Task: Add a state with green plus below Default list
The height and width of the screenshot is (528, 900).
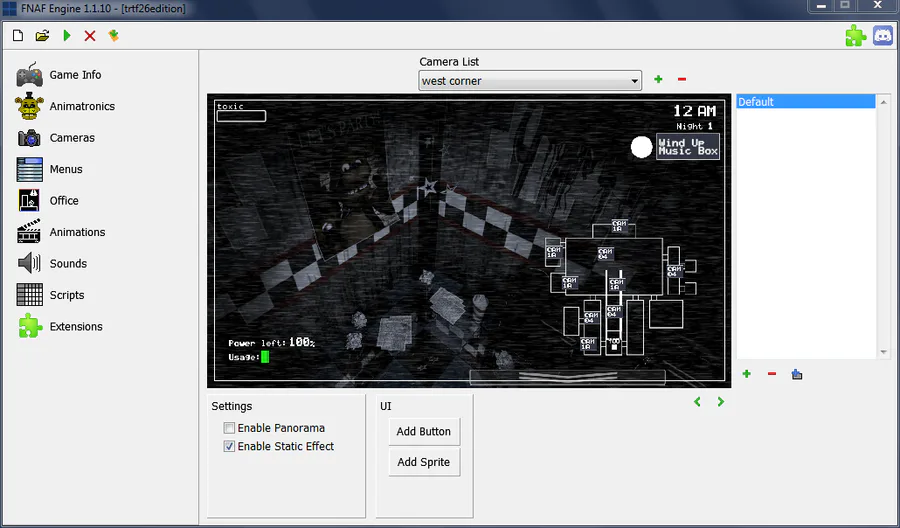Action: tap(746, 374)
